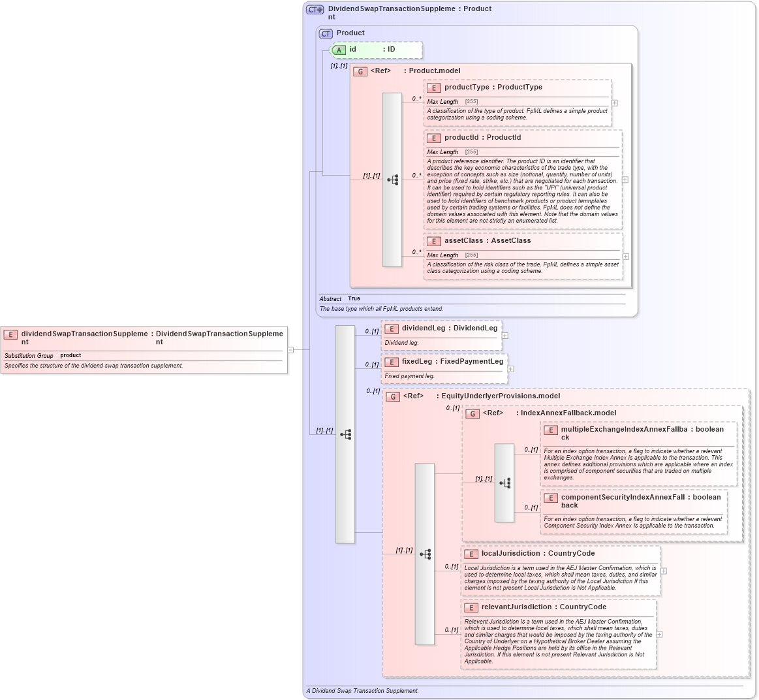This screenshot has height=700, width=759.
Task: Click the G group icon of Product.model
Action: (360, 71)
